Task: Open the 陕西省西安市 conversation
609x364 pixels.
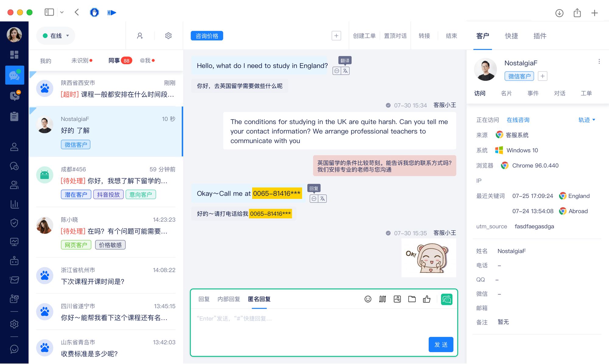Action: point(106,88)
